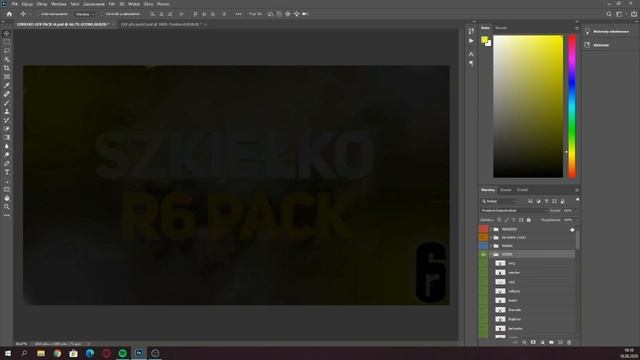
Task: Select the Clone Stamp tool
Action: (7, 111)
